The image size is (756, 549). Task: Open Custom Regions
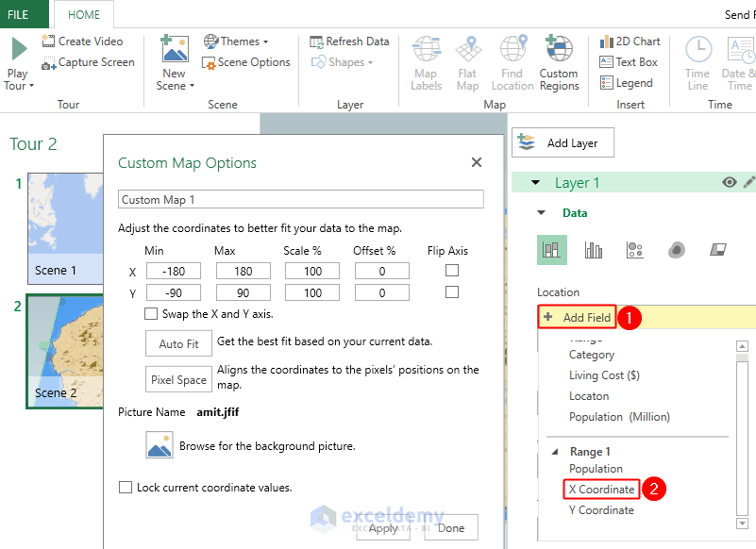[x=559, y=63]
